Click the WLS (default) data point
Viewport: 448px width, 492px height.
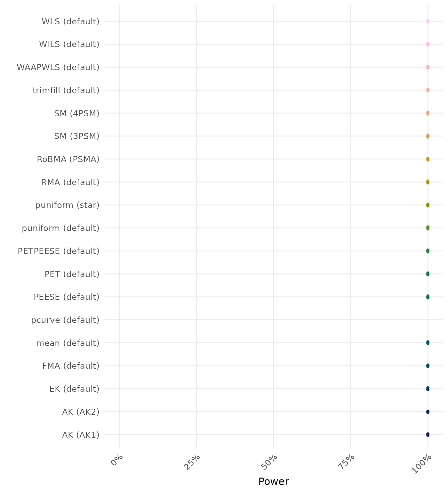coord(428,21)
